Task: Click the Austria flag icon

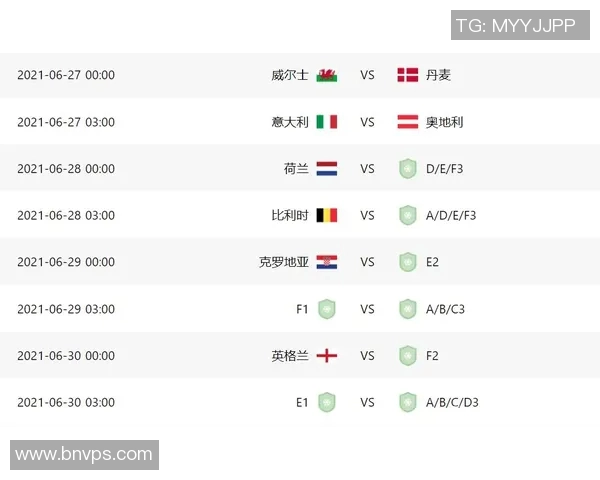Action: [x=407, y=122]
